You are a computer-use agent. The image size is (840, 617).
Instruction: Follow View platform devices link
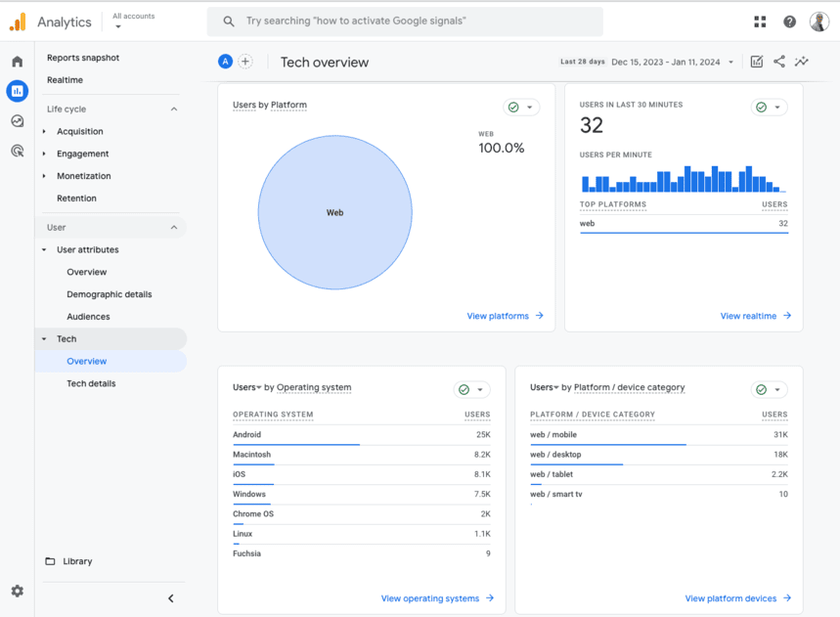click(x=738, y=598)
